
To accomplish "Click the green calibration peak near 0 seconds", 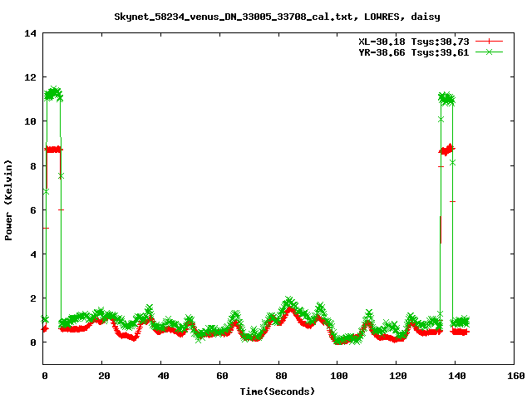I will click(53, 93).
